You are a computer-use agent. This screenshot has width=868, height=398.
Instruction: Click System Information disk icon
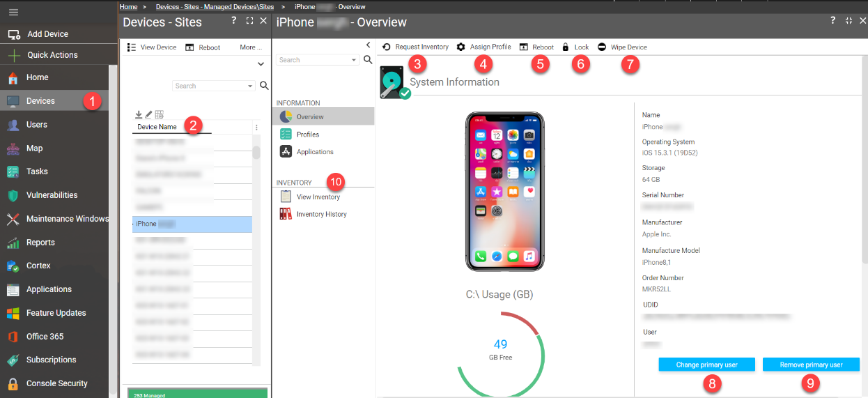(x=394, y=83)
